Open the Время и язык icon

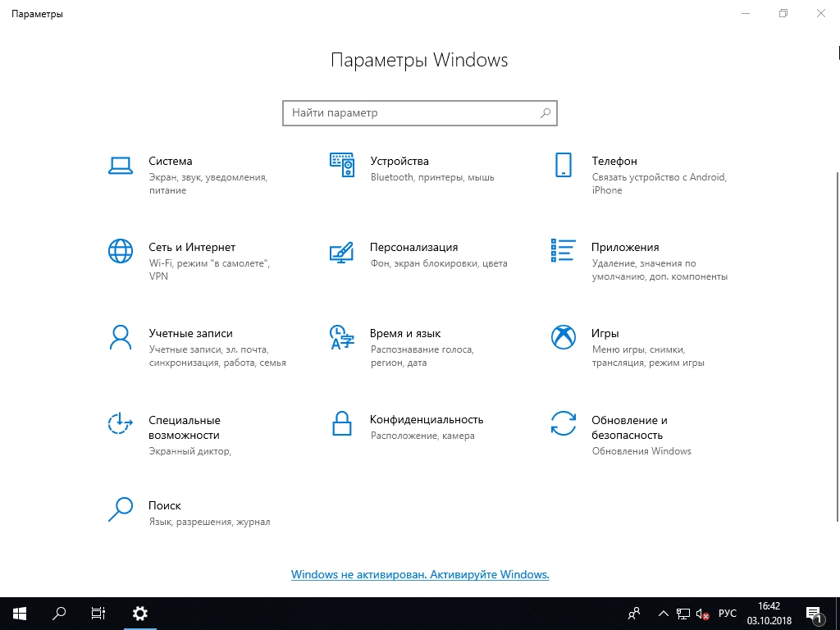(x=342, y=337)
